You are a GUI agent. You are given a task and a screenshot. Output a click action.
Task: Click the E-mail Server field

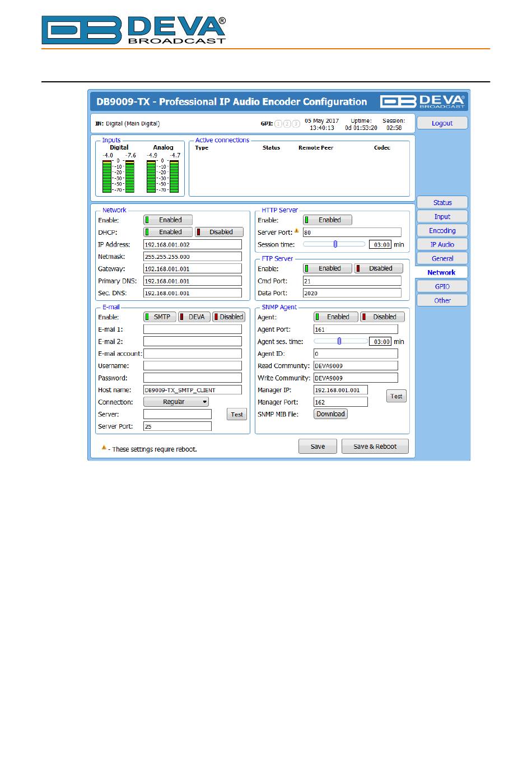click(x=178, y=415)
